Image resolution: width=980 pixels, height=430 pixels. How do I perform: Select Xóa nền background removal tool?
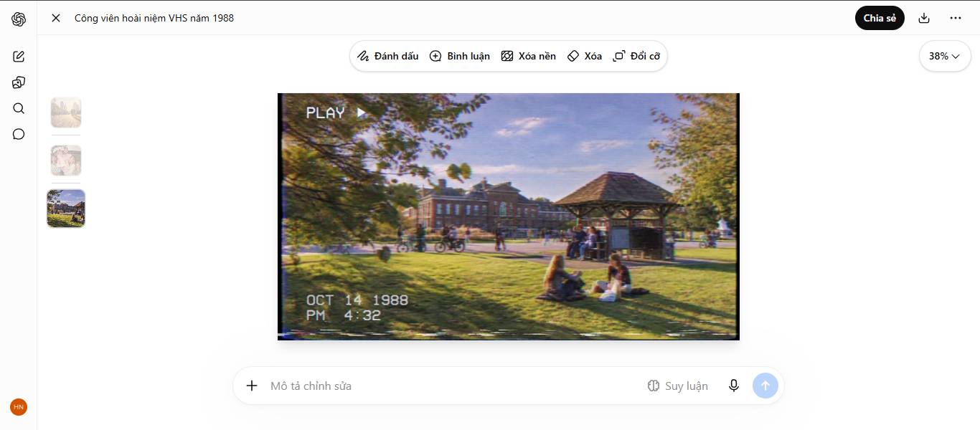click(529, 56)
